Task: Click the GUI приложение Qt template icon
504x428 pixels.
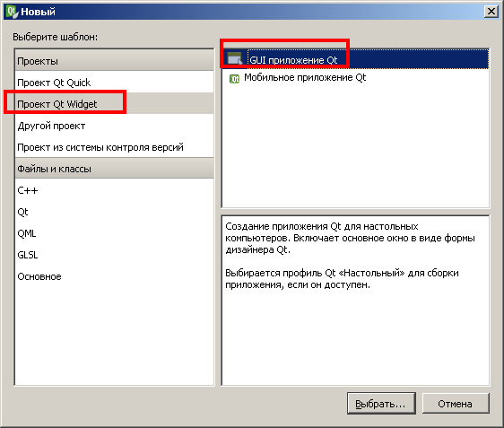Action: coord(234,58)
